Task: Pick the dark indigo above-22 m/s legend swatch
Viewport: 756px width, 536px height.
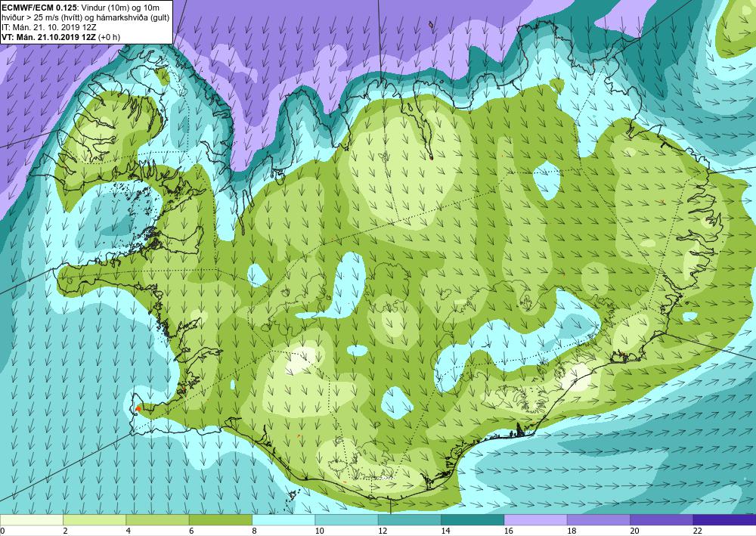Action: click(725, 520)
